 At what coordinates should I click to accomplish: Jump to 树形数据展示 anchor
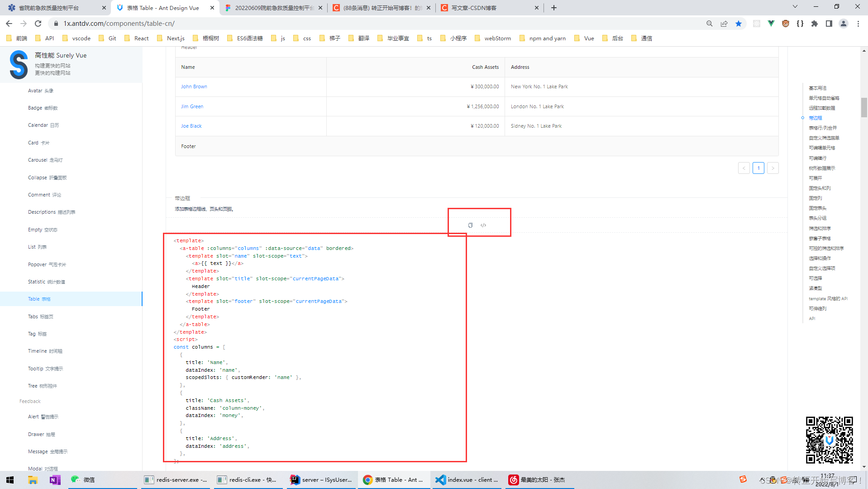click(x=822, y=168)
